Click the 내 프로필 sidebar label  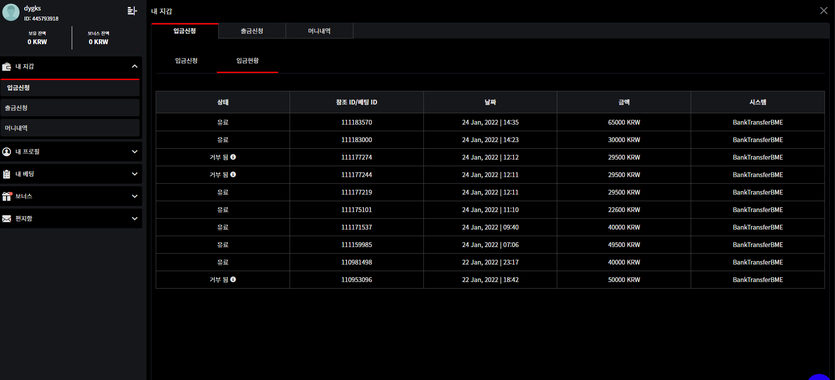pos(27,152)
